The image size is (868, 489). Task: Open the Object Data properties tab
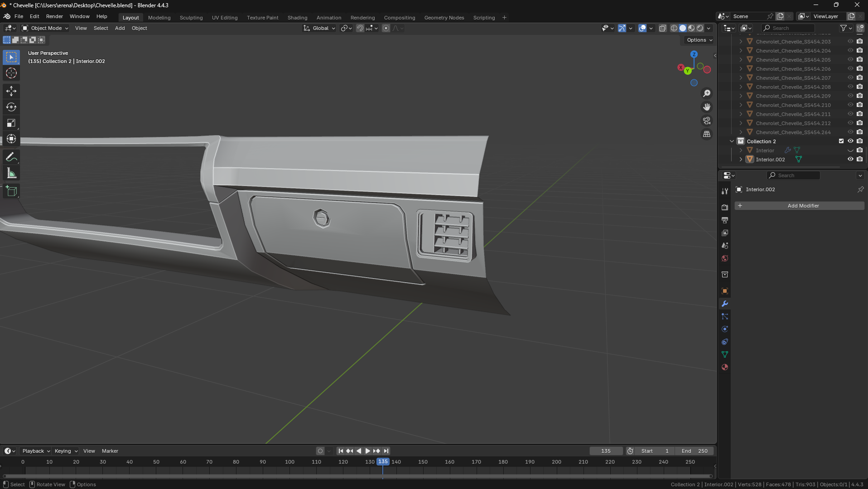(725, 354)
